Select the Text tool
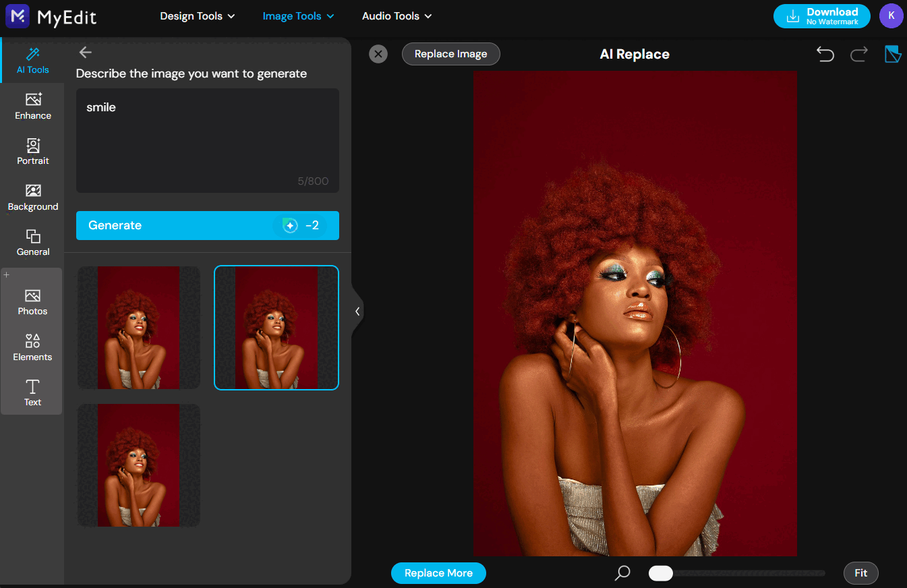 (32, 392)
